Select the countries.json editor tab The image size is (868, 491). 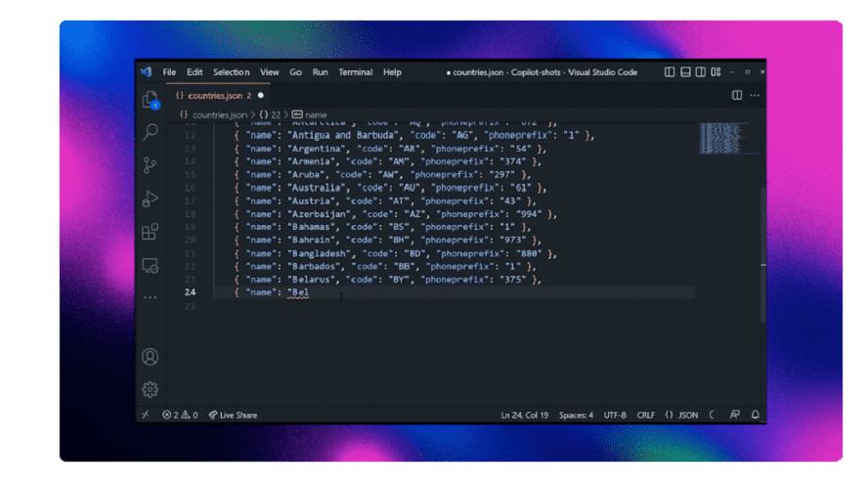pos(218,95)
